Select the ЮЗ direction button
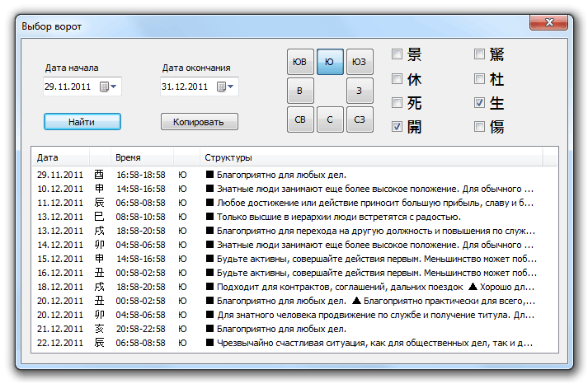 click(360, 62)
